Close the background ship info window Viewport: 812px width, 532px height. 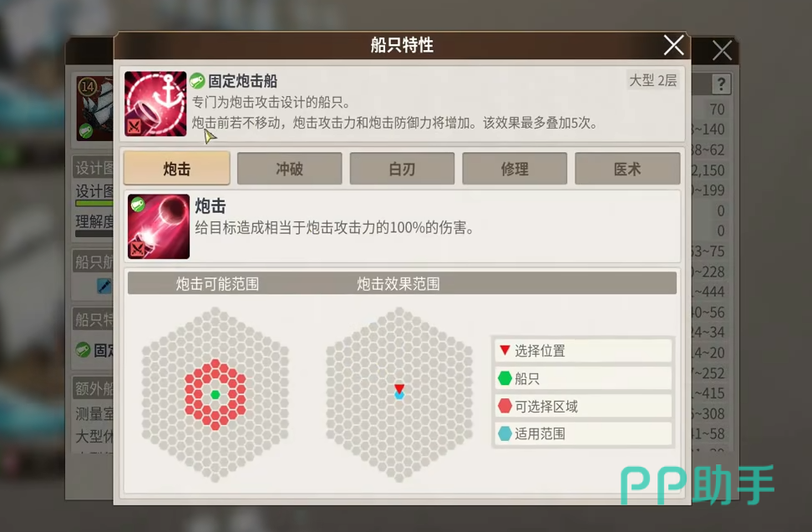(x=722, y=51)
